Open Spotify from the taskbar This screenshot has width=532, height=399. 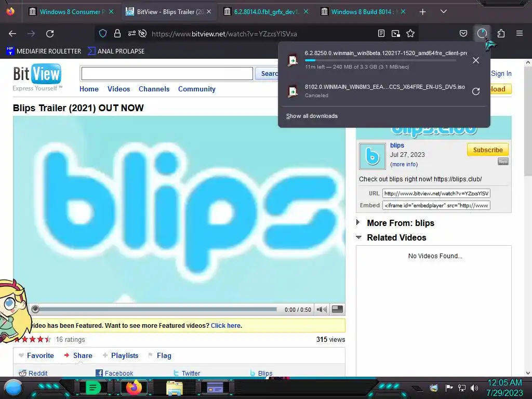point(93,388)
